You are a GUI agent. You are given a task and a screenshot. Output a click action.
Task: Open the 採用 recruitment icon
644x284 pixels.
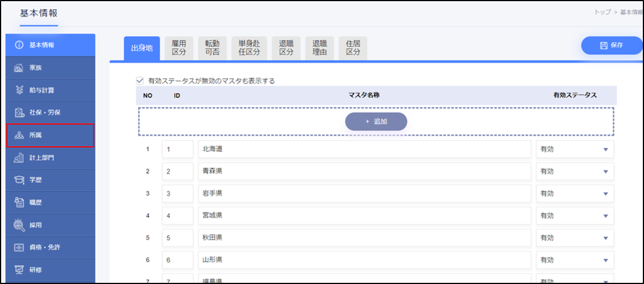[18, 225]
